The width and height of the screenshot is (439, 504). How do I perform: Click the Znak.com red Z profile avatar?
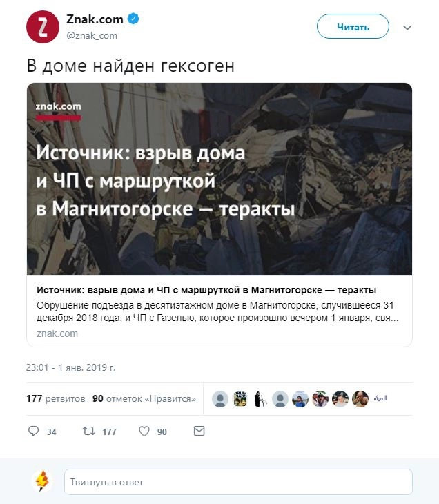click(42, 27)
